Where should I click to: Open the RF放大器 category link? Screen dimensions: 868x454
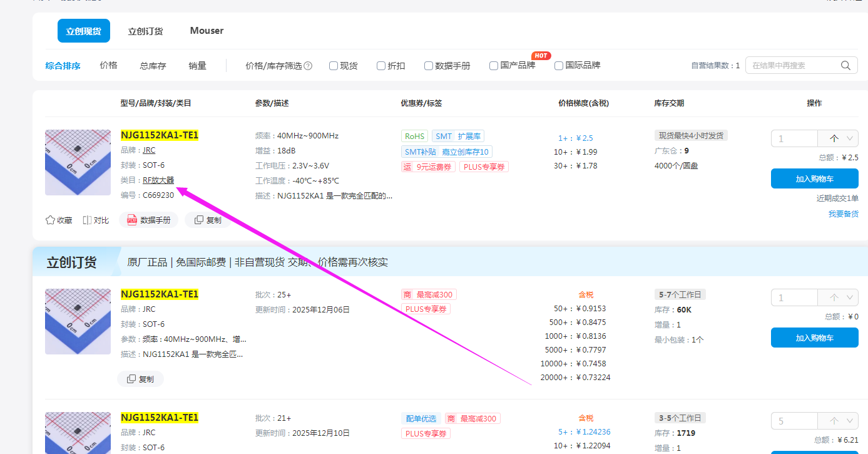[x=158, y=180]
